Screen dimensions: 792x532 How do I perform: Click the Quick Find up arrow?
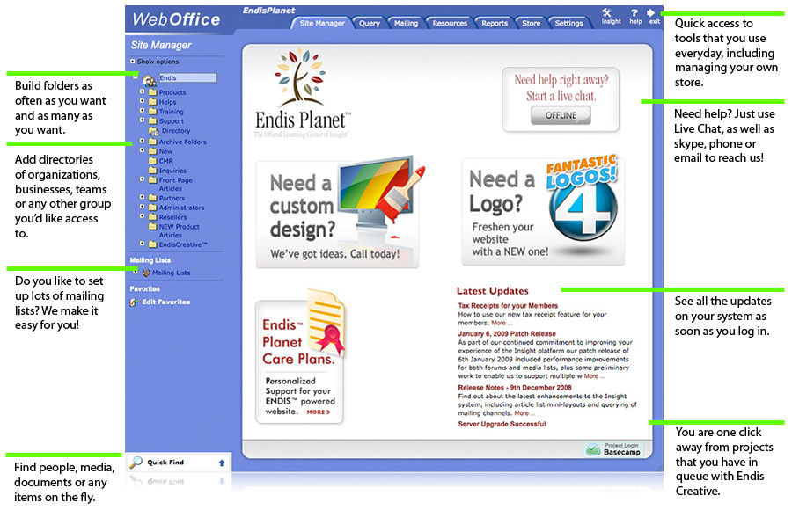pyautogui.click(x=221, y=463)
